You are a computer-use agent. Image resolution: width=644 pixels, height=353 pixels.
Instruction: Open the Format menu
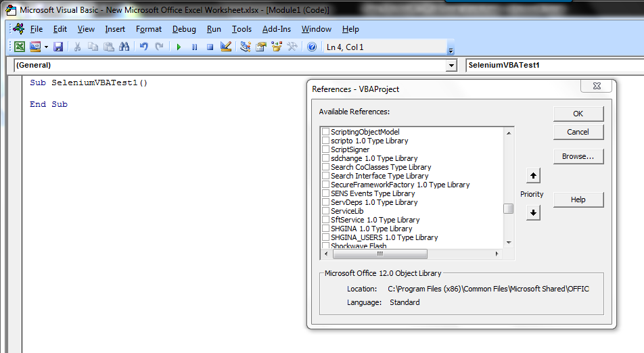149,29
